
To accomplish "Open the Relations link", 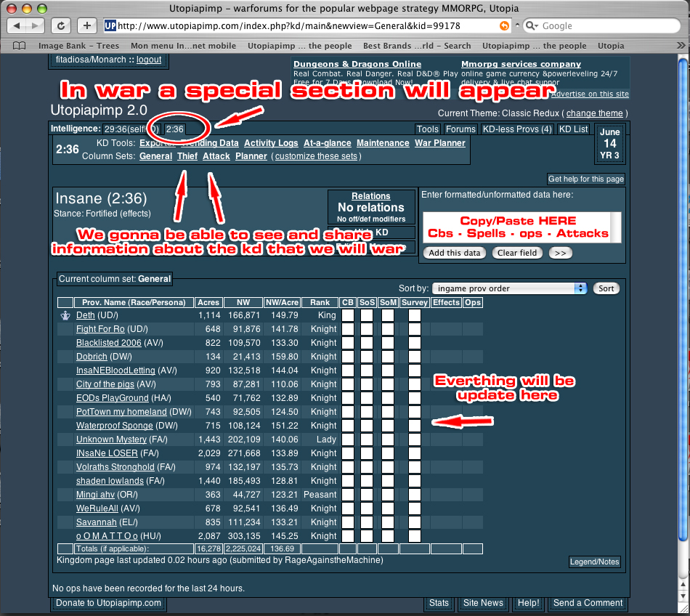I will click(370, 196).
